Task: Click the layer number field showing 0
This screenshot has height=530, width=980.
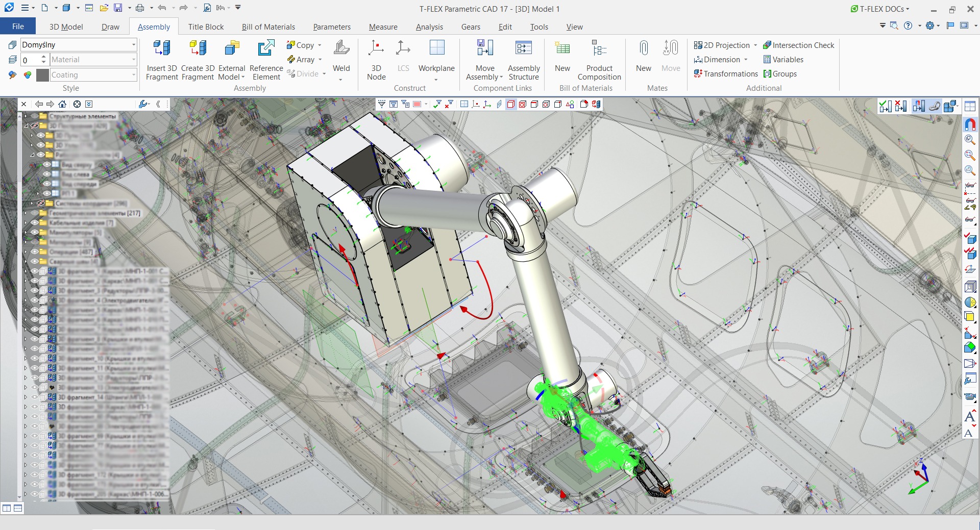Action: pos(30,60)
